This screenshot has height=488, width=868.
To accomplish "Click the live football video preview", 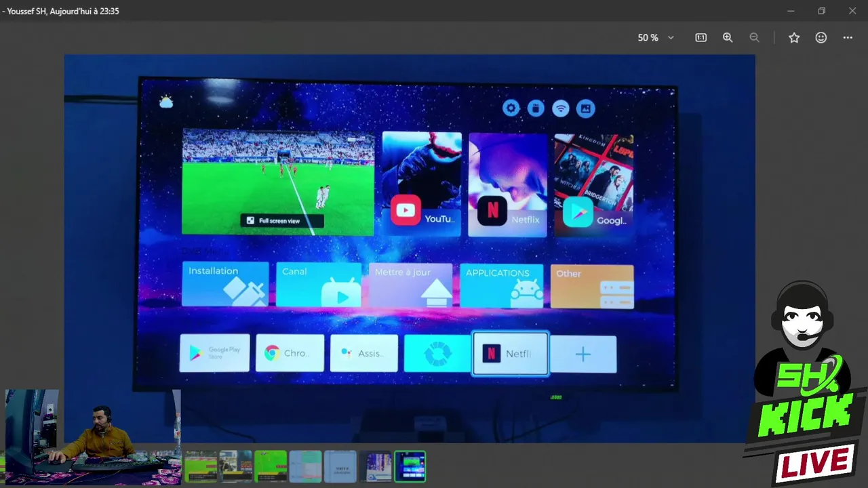I will coord(278,182).
